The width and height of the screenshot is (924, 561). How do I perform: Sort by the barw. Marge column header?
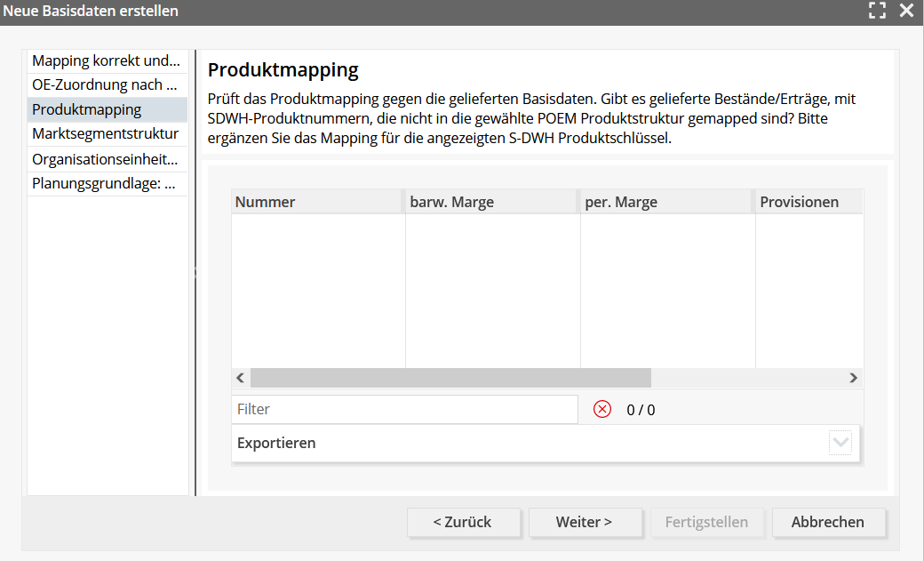(490, 202)
